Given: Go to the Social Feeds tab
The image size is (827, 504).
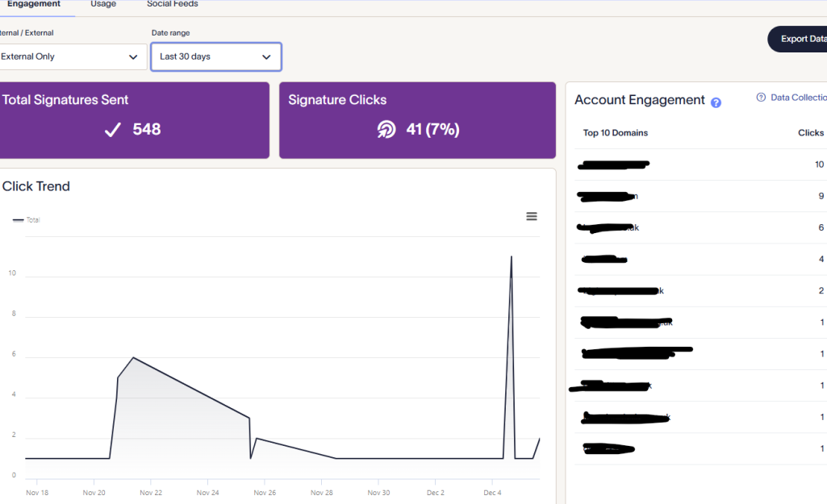Looking at the screenshot, I should 172,4.
